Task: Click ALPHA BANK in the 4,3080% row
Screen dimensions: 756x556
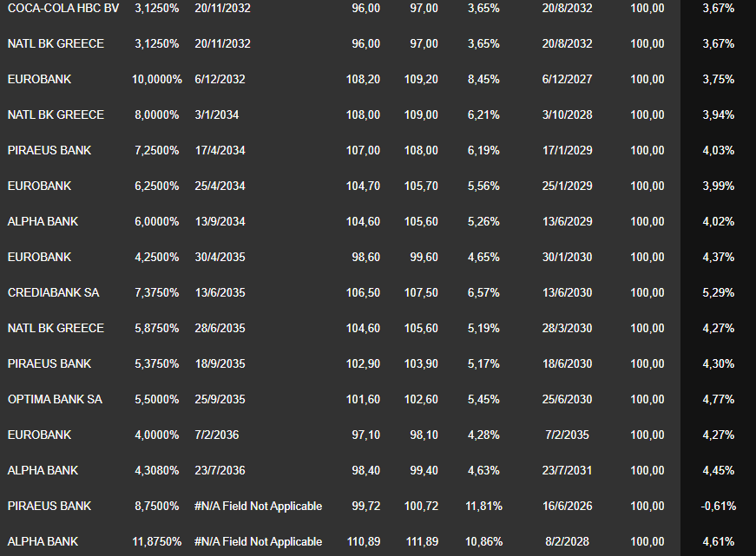Action: pyautogui.click(x=43, y=470)
